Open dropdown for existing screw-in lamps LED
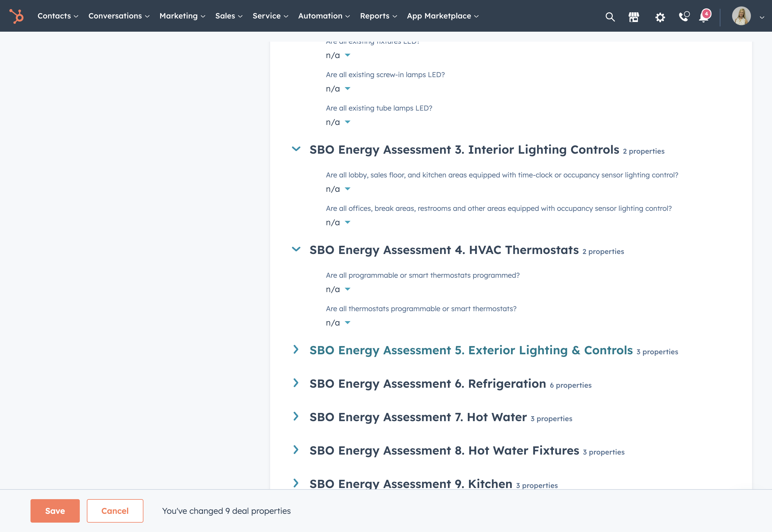This screenshot has height=532, width=772. coord(338,89)
